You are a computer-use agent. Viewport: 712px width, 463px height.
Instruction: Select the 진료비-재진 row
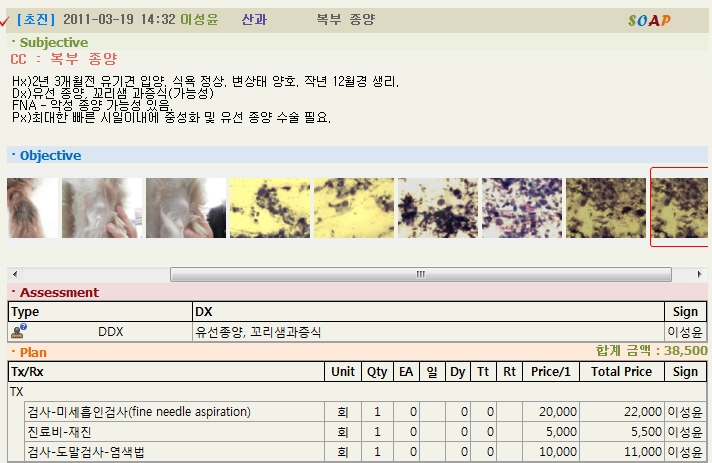pos(366,432)
